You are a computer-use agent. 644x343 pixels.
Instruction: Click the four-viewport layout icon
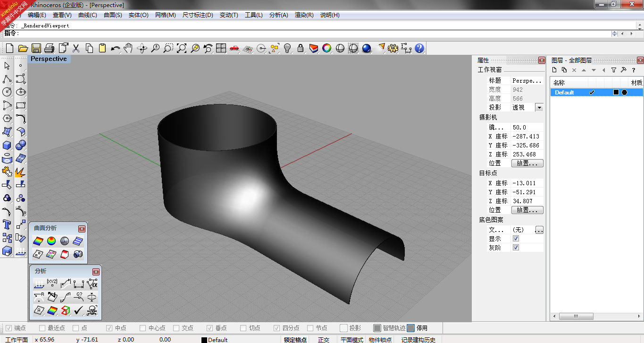(x=221, y=48)
